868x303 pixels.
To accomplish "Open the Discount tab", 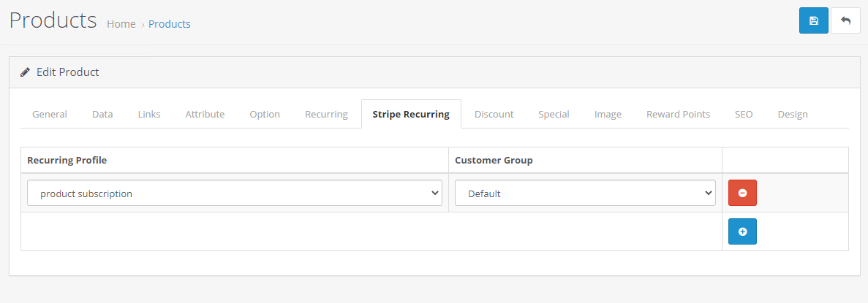I will pyautogui.click(x=494, y=115).
